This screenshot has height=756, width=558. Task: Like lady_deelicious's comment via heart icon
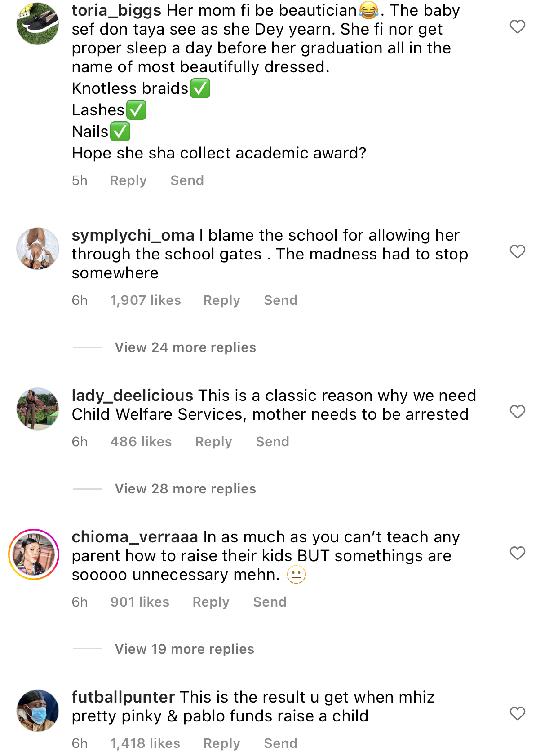(517, 412)
